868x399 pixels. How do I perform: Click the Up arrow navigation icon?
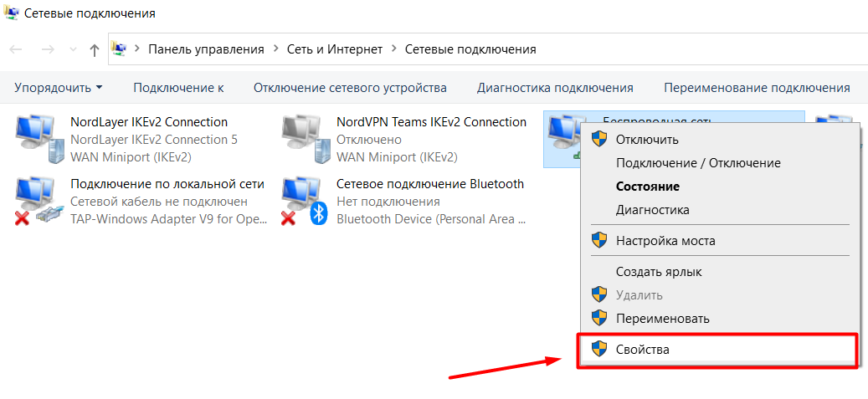click(95, 50)
